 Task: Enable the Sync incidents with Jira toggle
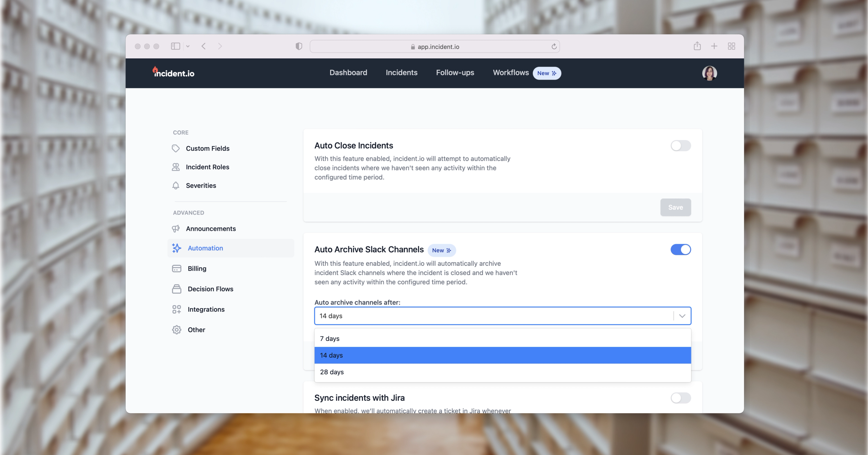tap(680, 398)
